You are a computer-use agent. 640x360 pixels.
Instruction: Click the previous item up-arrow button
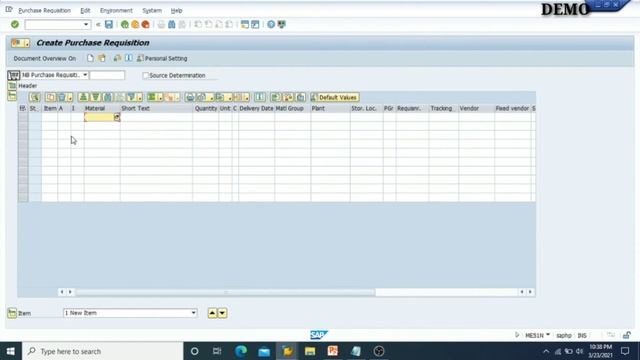(212, 313)
